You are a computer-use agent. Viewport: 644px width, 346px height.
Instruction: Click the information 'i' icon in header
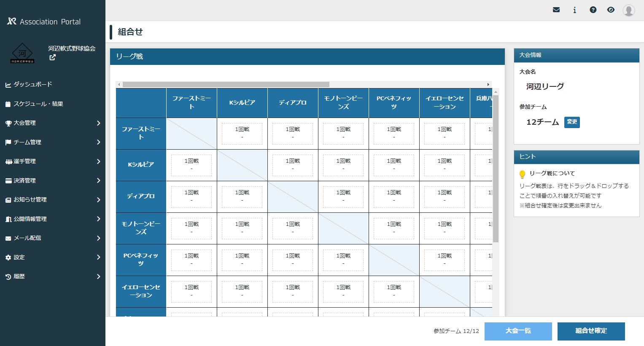[574, 10]
